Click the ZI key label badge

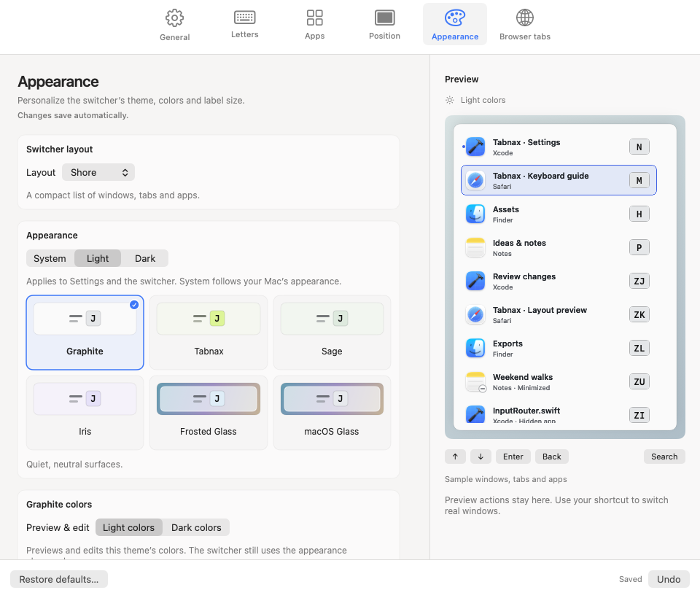(639, 415)
